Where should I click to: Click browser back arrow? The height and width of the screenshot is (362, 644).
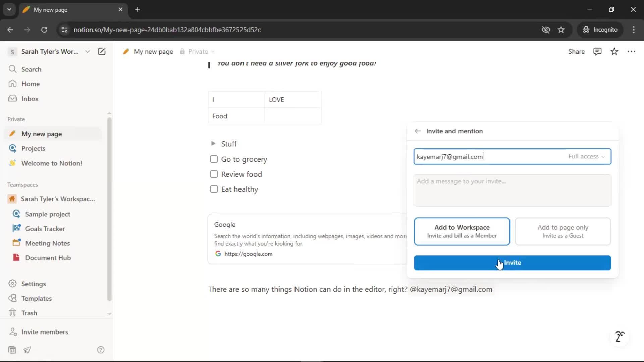pyautogui.click(x=10, y=30)
